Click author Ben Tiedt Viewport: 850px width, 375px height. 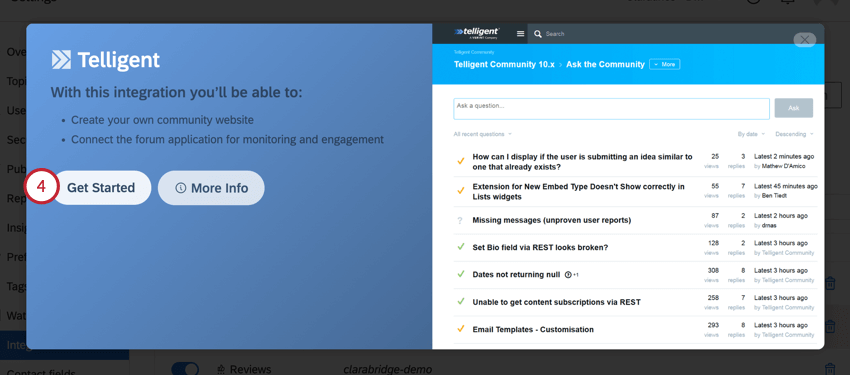click(x=774, y=196)
